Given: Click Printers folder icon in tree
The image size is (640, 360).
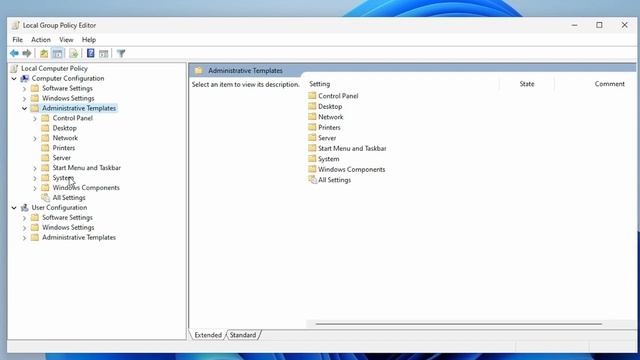Looking at the screenshot, I should (45, 148).
